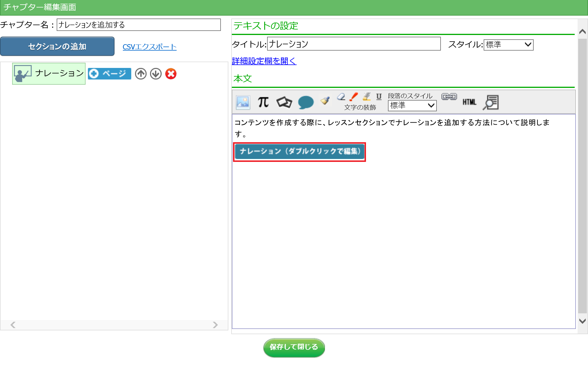Select the eraser text decoration icon
The width and height of the screenshot is (588, 370).
(x=341, y=97)
